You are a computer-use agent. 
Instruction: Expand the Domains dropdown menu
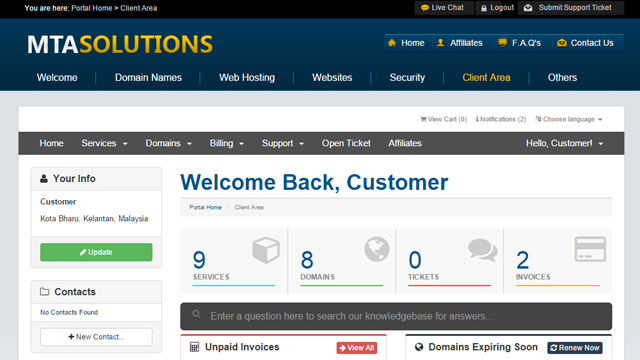[169, 143]
